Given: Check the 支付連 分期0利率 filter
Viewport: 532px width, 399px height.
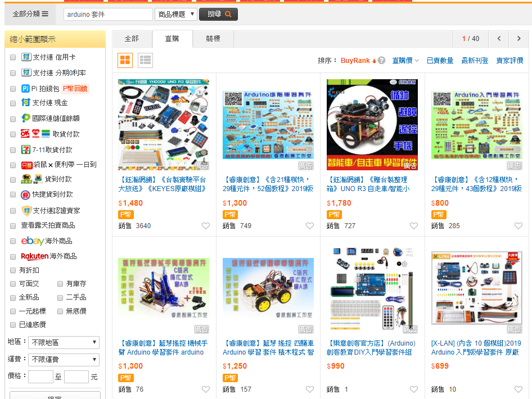Looking at the screenshot, I should [13, 73].
